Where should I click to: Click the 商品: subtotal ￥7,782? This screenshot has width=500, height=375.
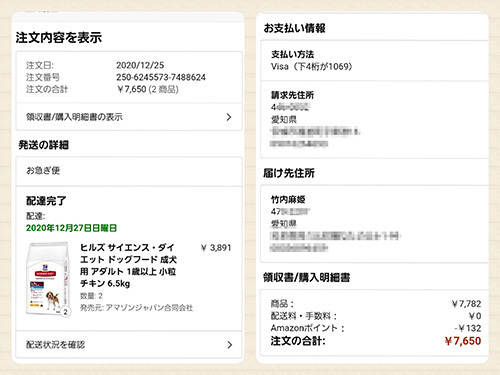point(466,304)
